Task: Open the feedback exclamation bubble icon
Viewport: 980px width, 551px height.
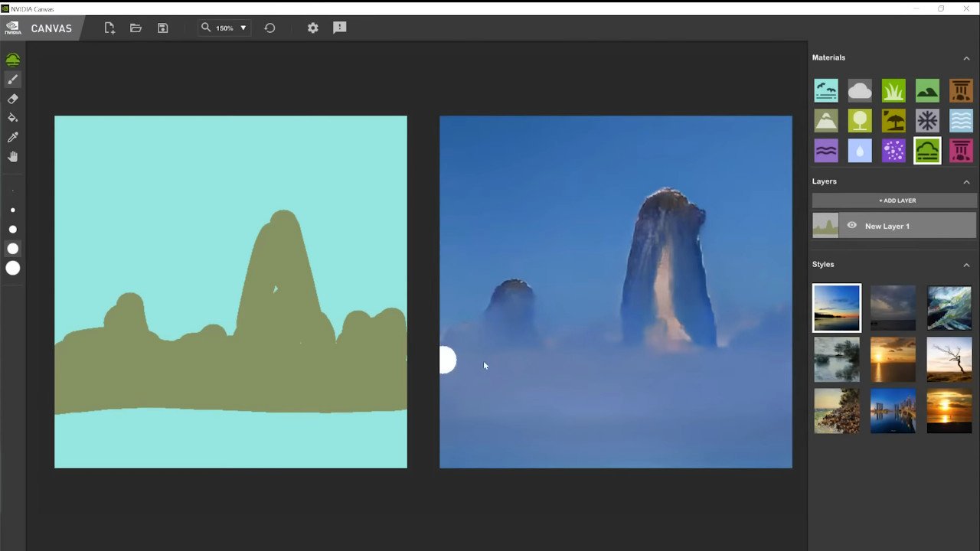Action: (x=340, y=28)
